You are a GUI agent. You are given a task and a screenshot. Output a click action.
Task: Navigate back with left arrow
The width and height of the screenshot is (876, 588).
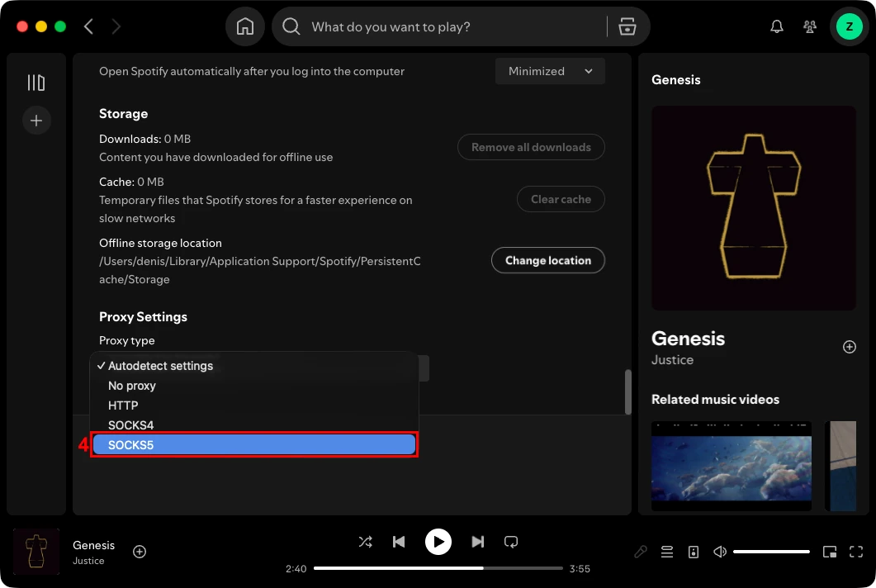(x=88, y=26)
